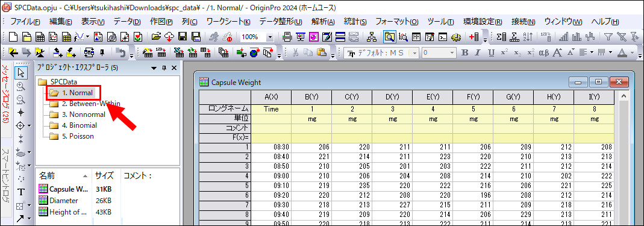
Task: Create a new layout window from the toolbar
Action: tap(98, 37)
